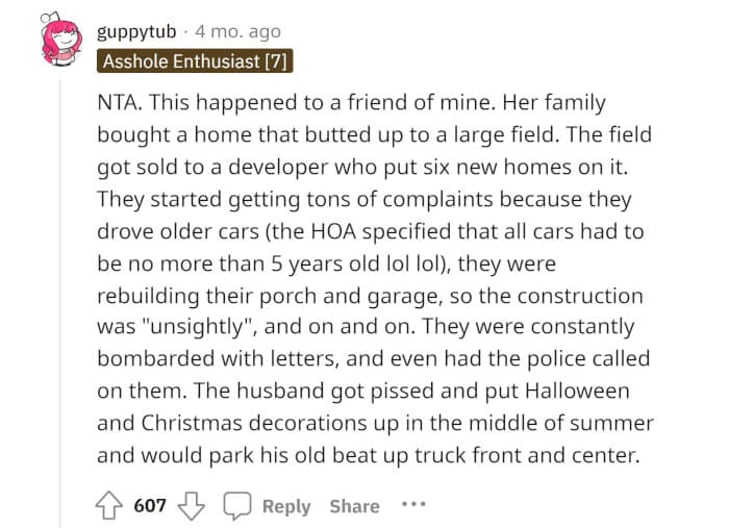
Task: Click the 607 vote count
Action: pyautogui.click(x=150, y=505)
